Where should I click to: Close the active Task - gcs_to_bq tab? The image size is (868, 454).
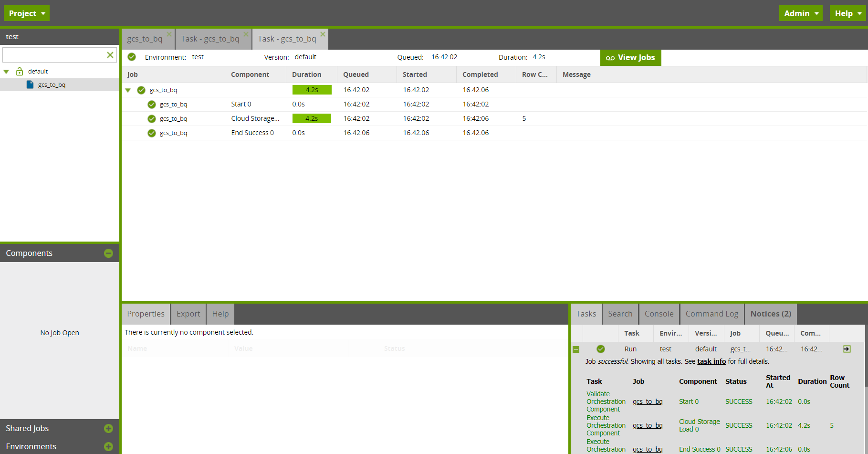point(323,34)
